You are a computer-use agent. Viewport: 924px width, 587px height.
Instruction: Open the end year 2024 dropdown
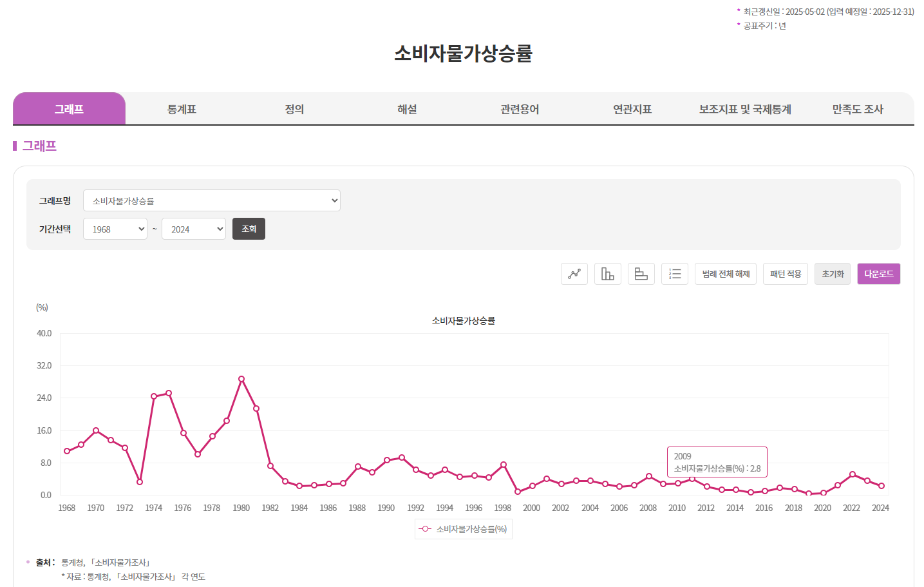tap(194, 229)
